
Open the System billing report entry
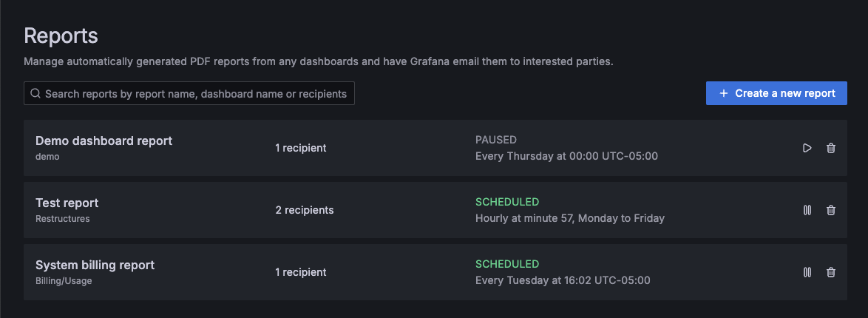pyautogui.click(x=95, y=265)
